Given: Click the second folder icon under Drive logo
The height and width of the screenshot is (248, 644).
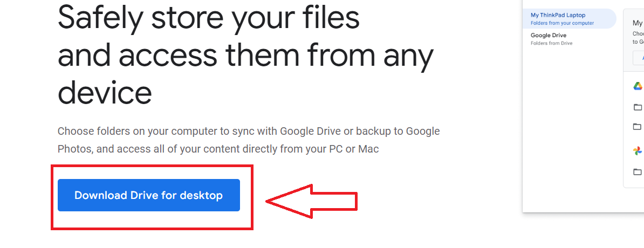Looking at the screenshot, I should 638,127.
